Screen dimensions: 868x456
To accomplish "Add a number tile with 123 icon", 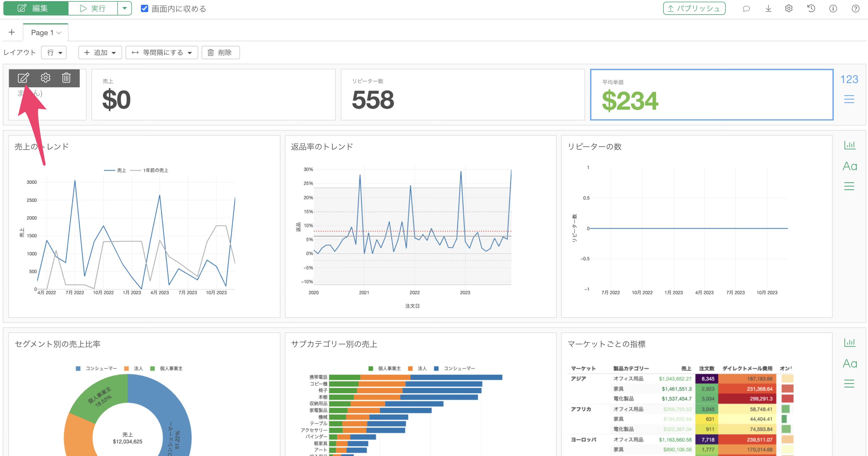I will pos(849,79).
